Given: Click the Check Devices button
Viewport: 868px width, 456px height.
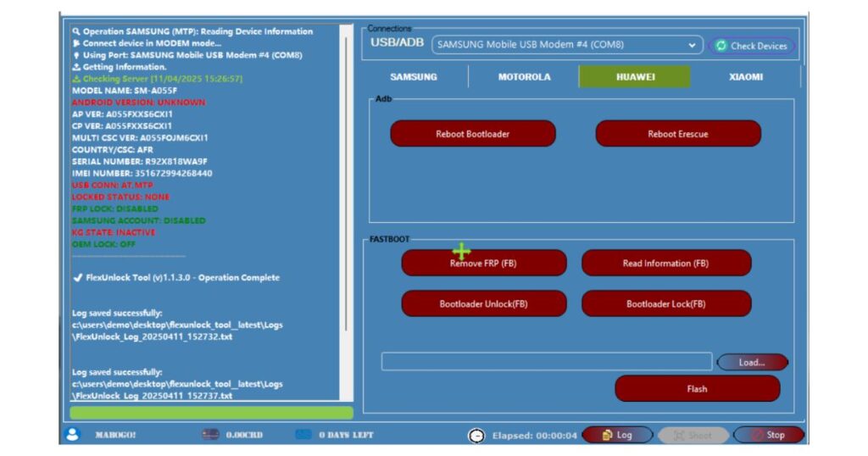Looking at the screenshot, I should (x=752, y=46).
